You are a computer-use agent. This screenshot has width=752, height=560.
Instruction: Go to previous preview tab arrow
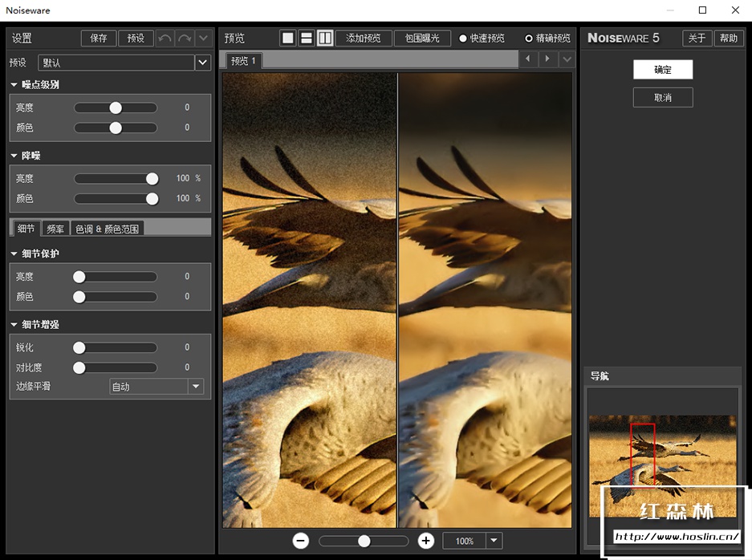point(528,59)
